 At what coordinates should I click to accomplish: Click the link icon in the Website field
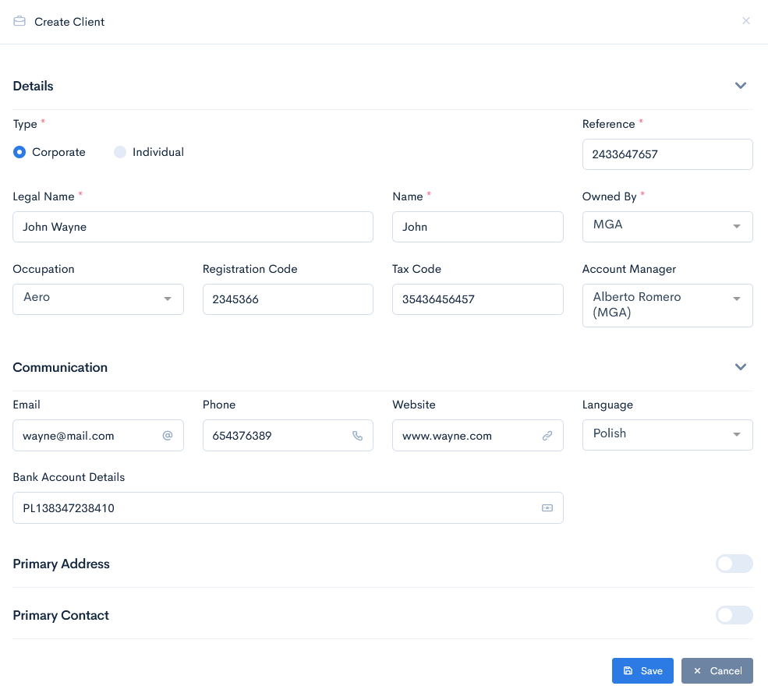pos(547,435)
